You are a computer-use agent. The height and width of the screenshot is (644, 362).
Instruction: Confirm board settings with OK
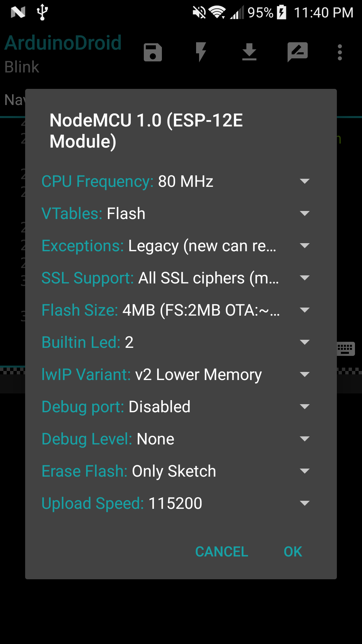[292, 551]
